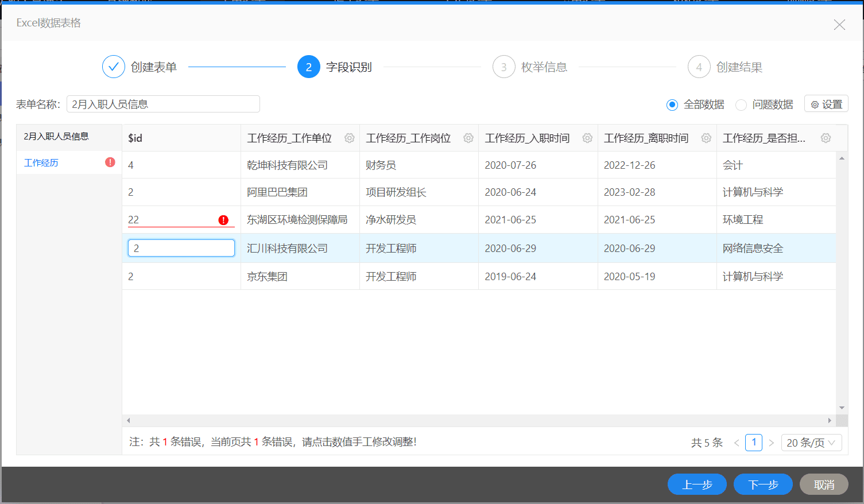Screen dimensions: 864x504
Task: Click the $id cell with value 4
Action: (181, 165)
